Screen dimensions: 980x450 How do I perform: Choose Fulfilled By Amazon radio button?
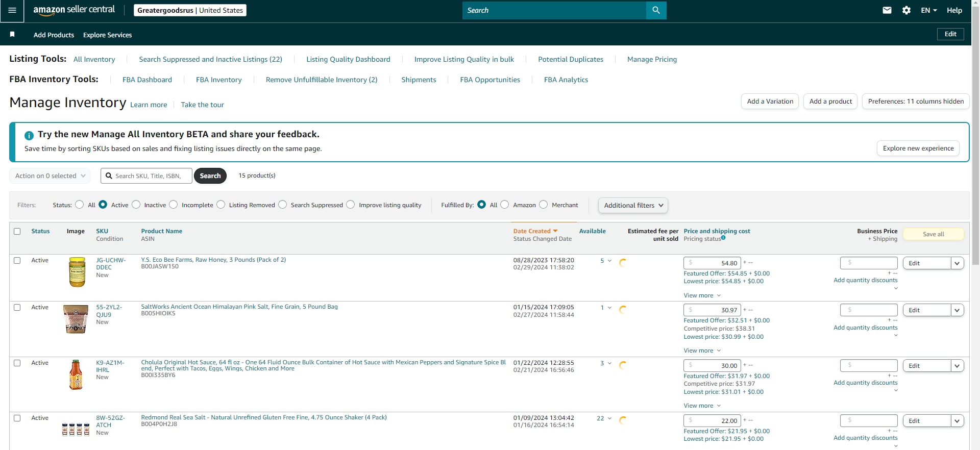pyautogui.click(x=505, y=205)
